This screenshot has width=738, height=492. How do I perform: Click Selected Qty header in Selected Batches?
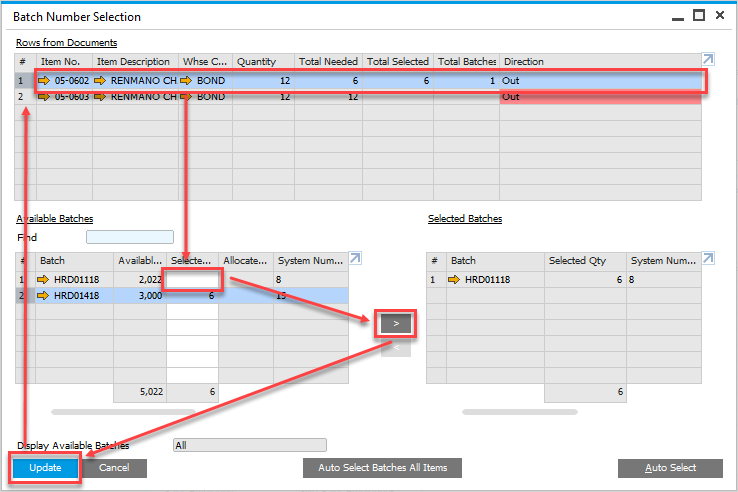(585, 261)
